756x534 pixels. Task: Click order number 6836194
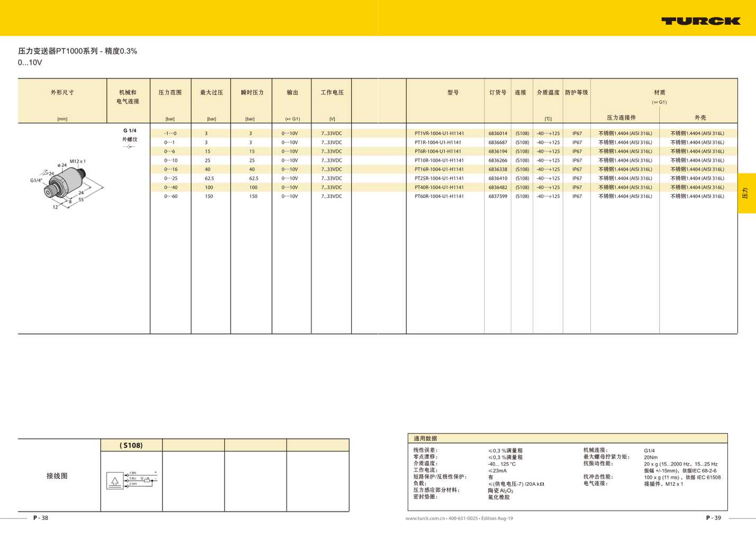(498, 151)
